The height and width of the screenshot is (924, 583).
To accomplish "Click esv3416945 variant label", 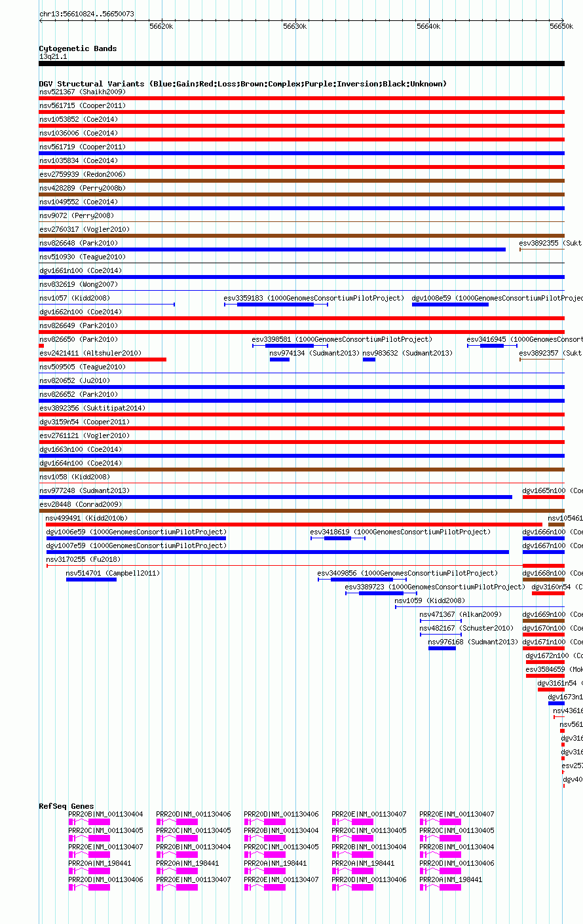I will pos(525,339).
